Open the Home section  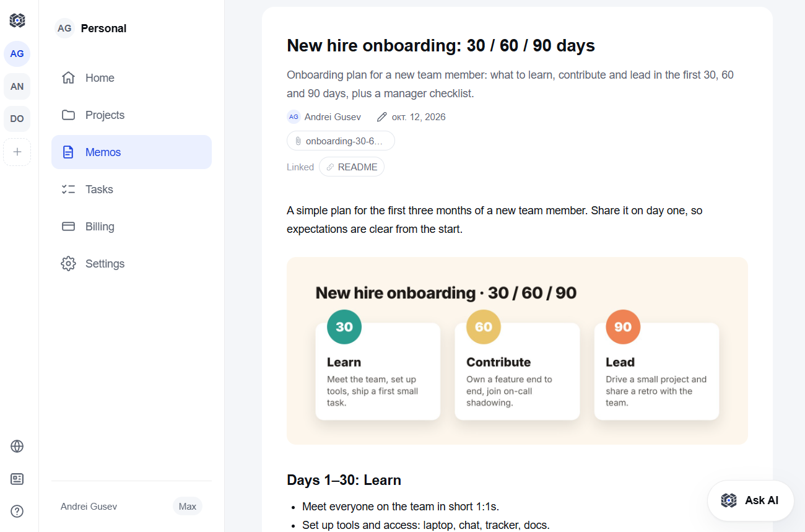131,78
